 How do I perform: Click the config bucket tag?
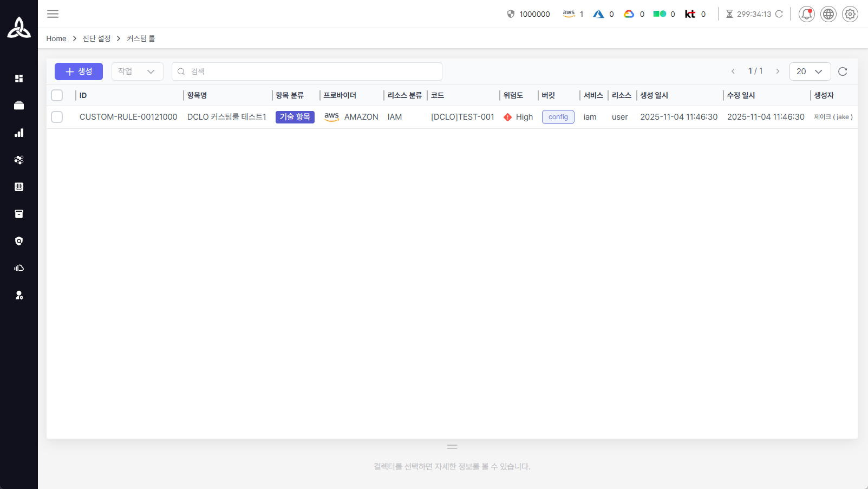(x=558, y=117)
